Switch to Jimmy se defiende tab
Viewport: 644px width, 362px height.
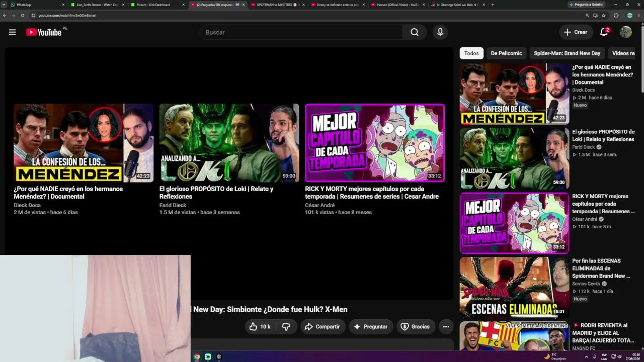coord(338,5)
